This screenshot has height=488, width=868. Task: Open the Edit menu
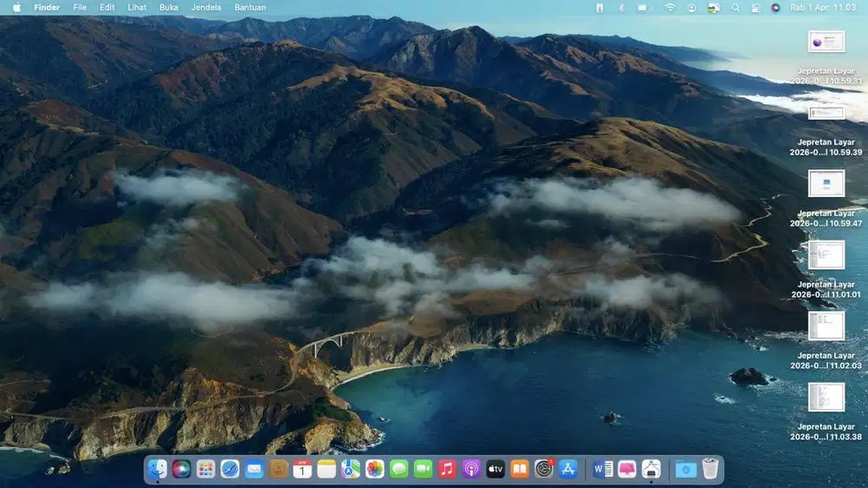[107, 7]
